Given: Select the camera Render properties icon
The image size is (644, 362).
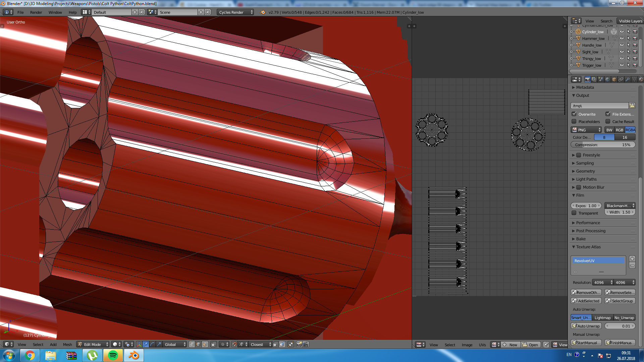Looking at the screenshot, I should (x=588, y=79).
